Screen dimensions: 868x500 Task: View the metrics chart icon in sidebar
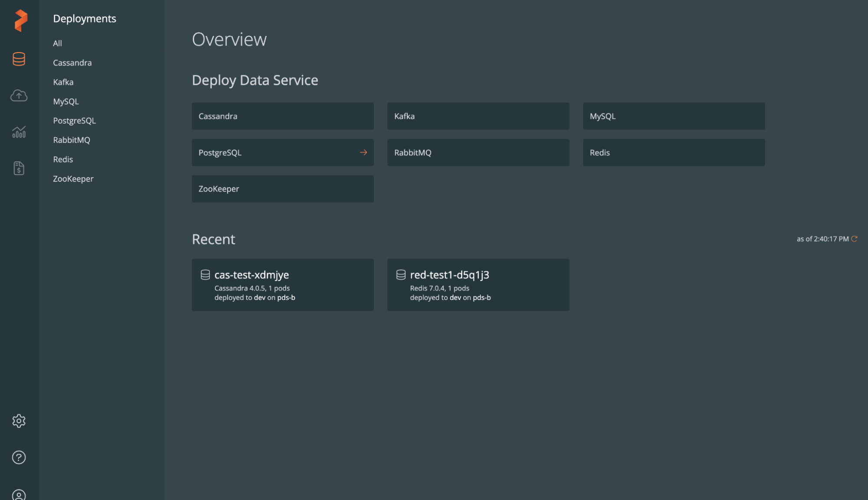click(x=19, y=132)
